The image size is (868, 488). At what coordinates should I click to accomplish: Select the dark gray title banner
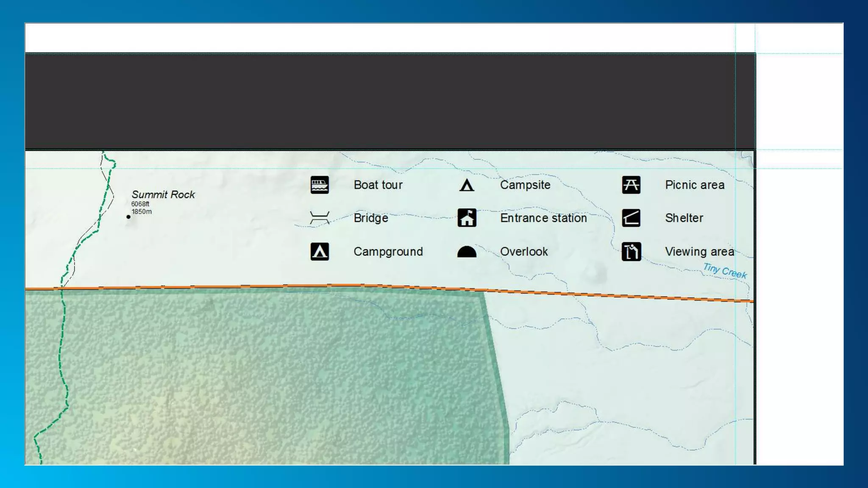[390, 101]
